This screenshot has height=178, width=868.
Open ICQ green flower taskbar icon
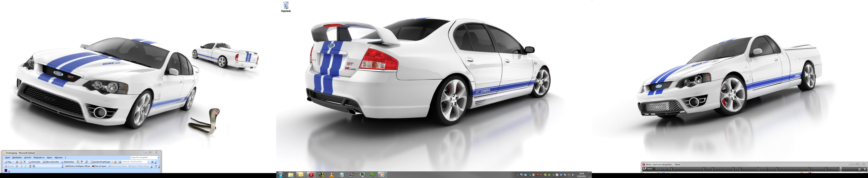point(372,175)
